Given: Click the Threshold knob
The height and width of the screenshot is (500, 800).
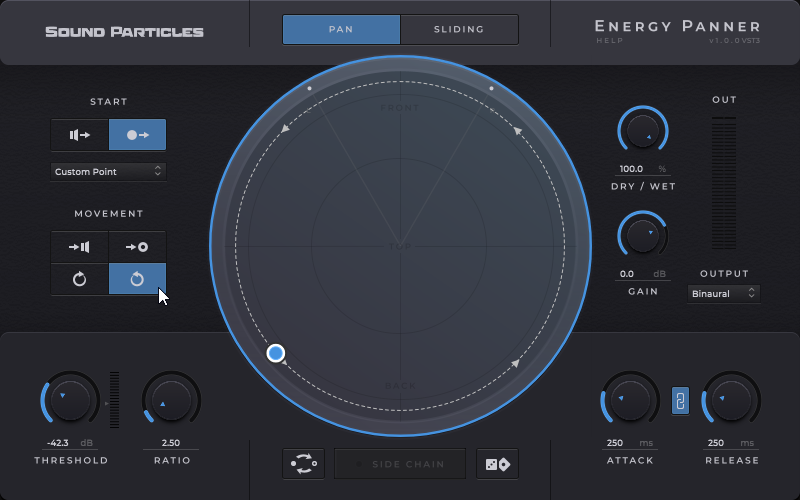Looking at the screenshot, I should tap(68, 400).
